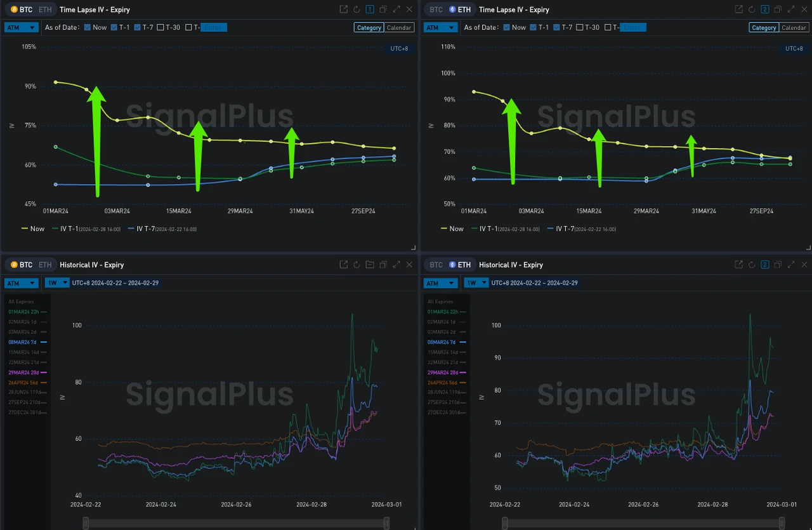Open folder icon in BTC Historical IV panel
This screenshot has height=530, width=812.
click(x=370, y=265)
